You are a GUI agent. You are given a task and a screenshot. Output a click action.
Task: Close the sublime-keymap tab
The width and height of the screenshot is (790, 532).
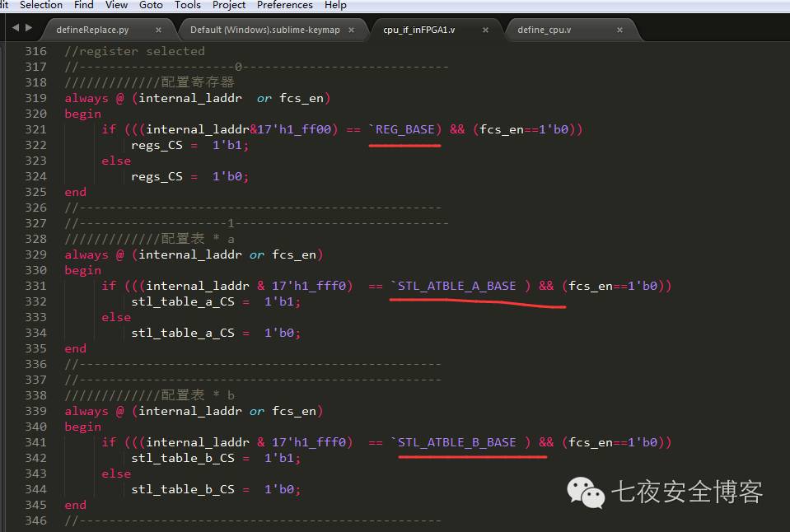(x=351, y=30)
